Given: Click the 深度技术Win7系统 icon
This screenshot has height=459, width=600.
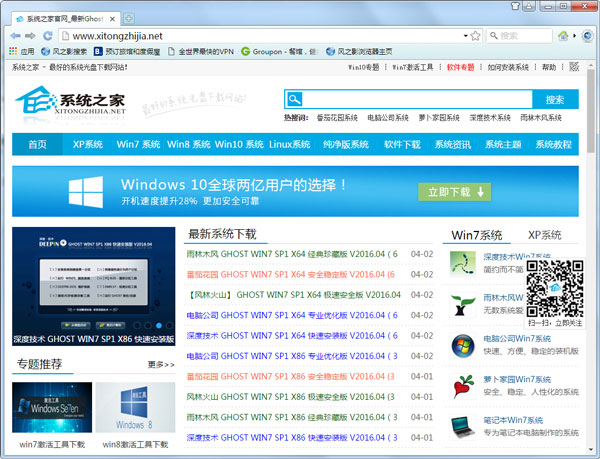Looking at the screenshot, I should coord(463,264).
